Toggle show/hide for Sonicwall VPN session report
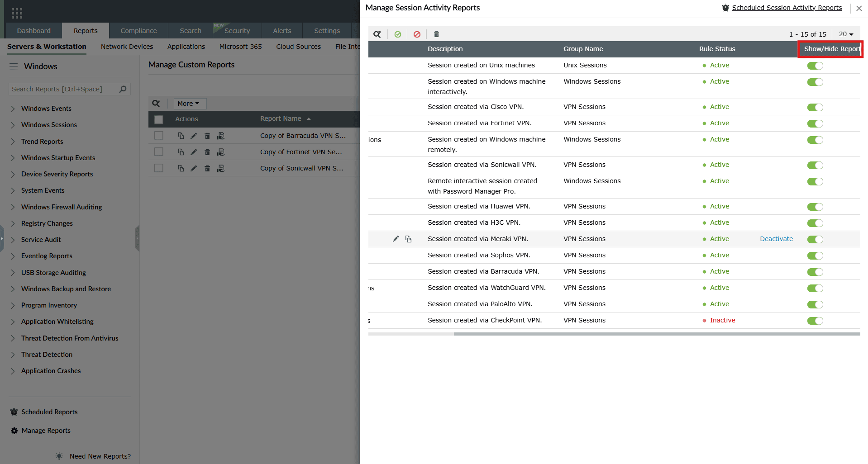Viewport: 868px width, 464px height. tap(815, 165)
